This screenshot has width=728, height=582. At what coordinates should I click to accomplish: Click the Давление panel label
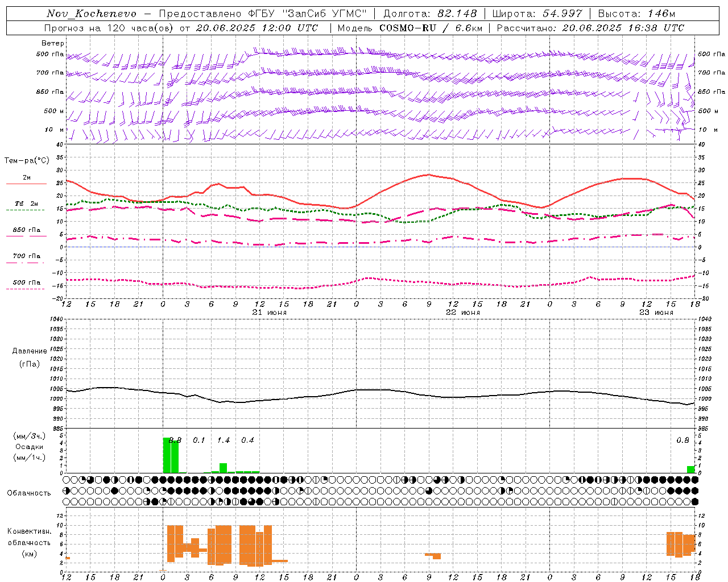(x=30, y=351)
